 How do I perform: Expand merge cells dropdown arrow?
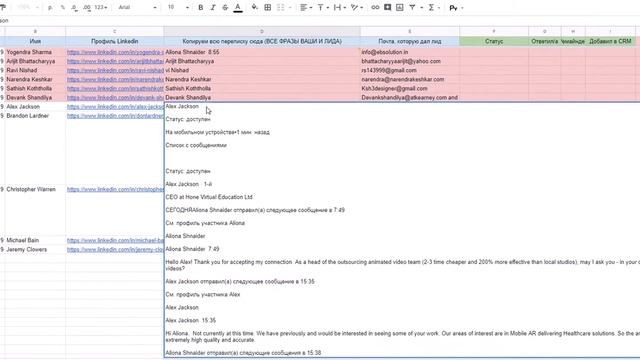click(x=290, y=8)
